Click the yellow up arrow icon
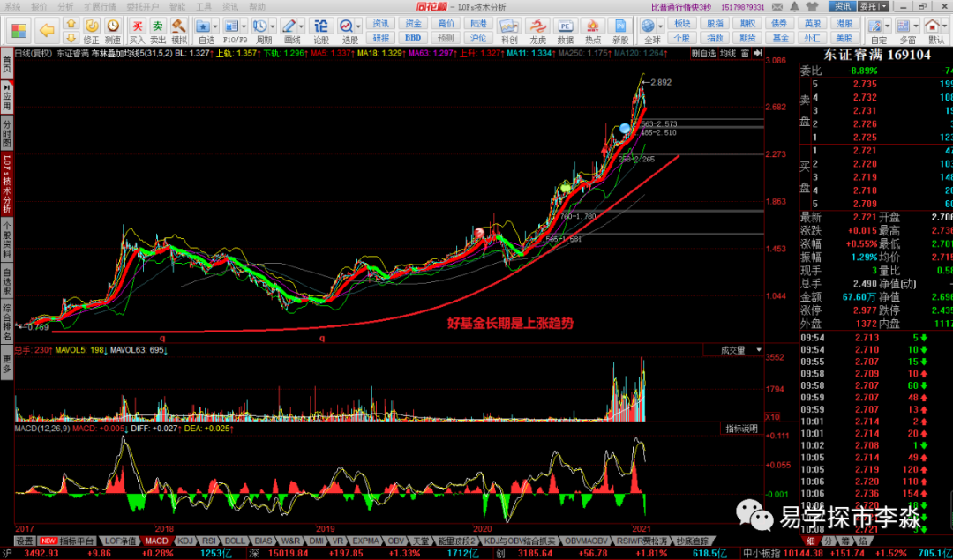 coord(71,24)
